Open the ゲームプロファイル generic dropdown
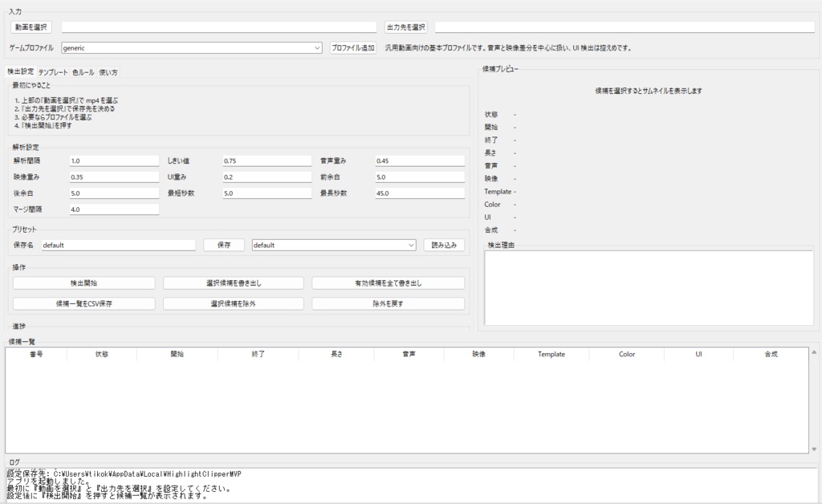 tap(191, 47)
